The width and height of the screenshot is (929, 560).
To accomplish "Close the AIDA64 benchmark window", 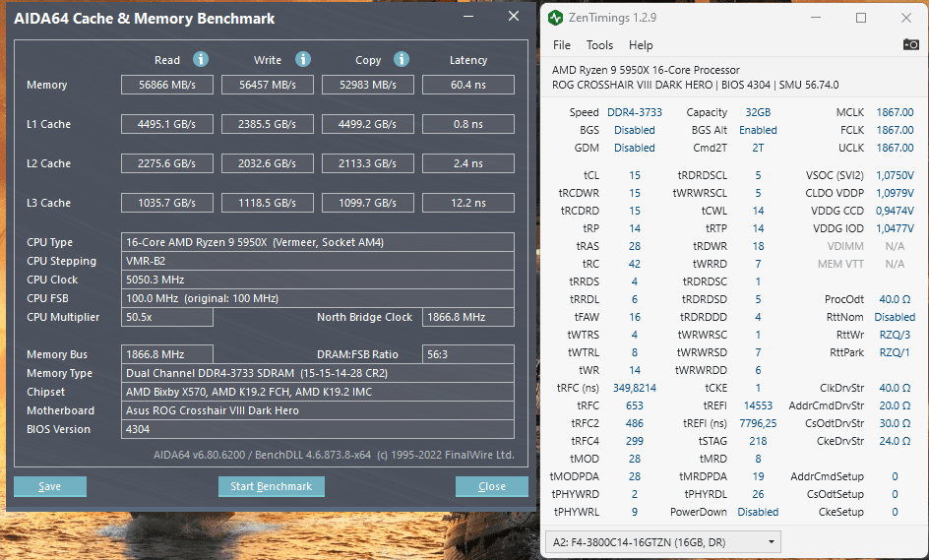I will (x=514, y=17).
